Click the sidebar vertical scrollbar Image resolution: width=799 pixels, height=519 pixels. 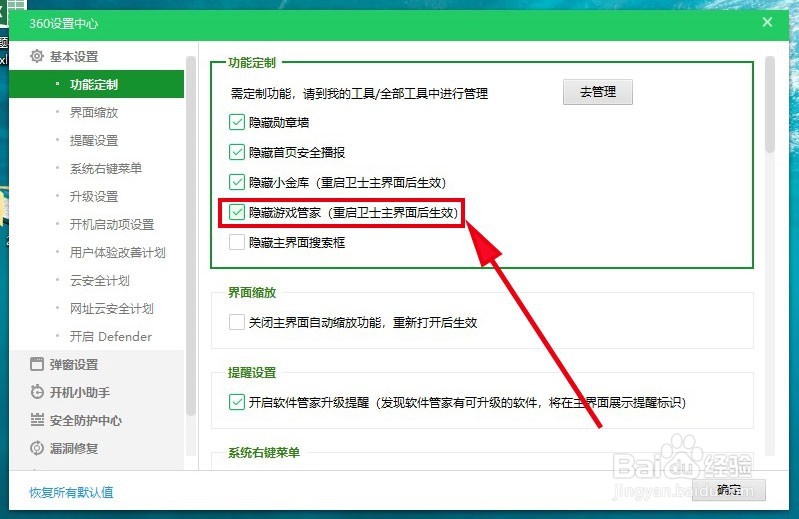191,236
